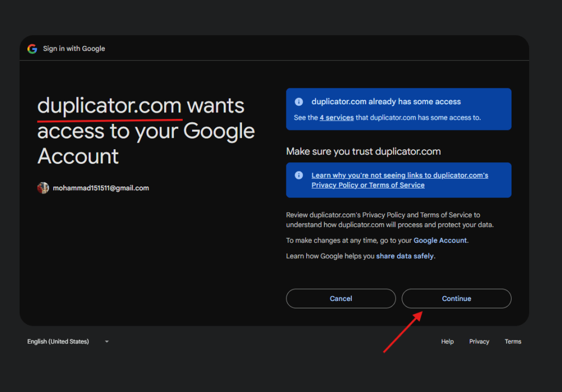Click the mohammad151511@gmail.com account email
The image size is (562, 392).
coord(101,188)
